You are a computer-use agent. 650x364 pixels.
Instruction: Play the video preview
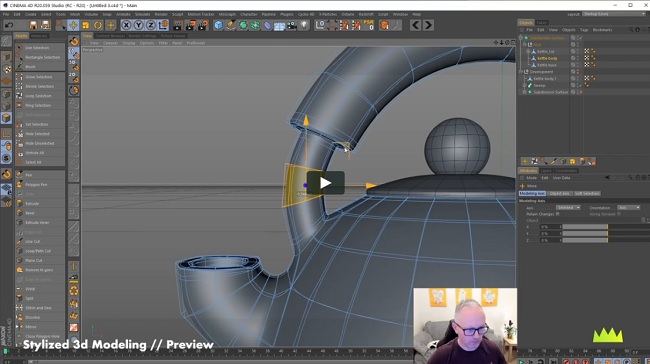tap(325, 183)
